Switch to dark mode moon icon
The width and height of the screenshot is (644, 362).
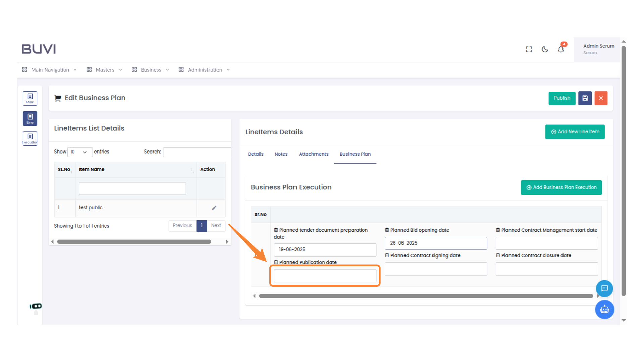tap(545, 49)
